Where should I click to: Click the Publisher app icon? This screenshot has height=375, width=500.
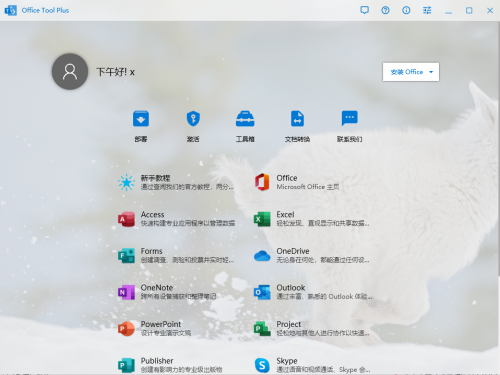[126, 365]
